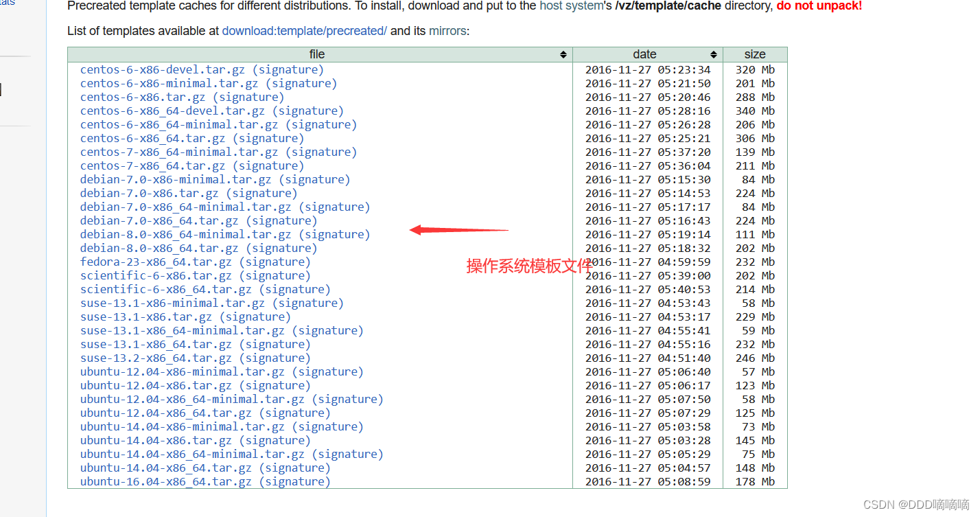980x517 pixels.
Task: Sort table by date column arrows
Action: tap(714, 55)
